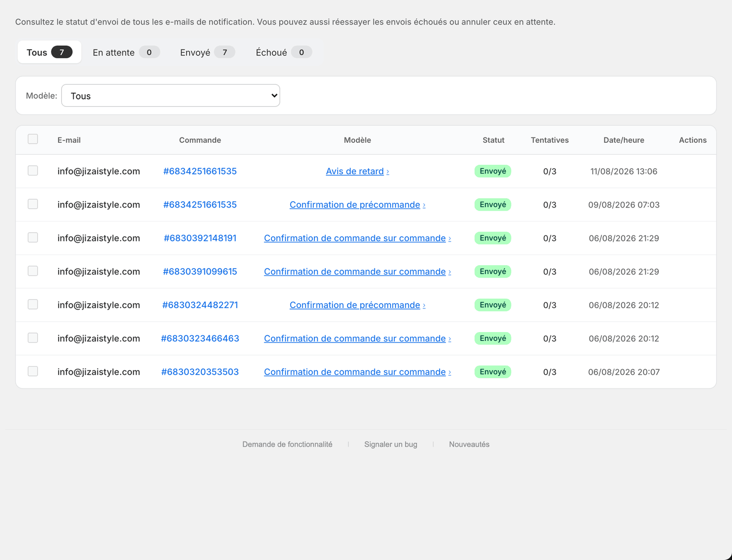This screenshot has height=560, width=732.
Task: Click the Demande de fonctionnalité footer link
Action: [287, 444]
